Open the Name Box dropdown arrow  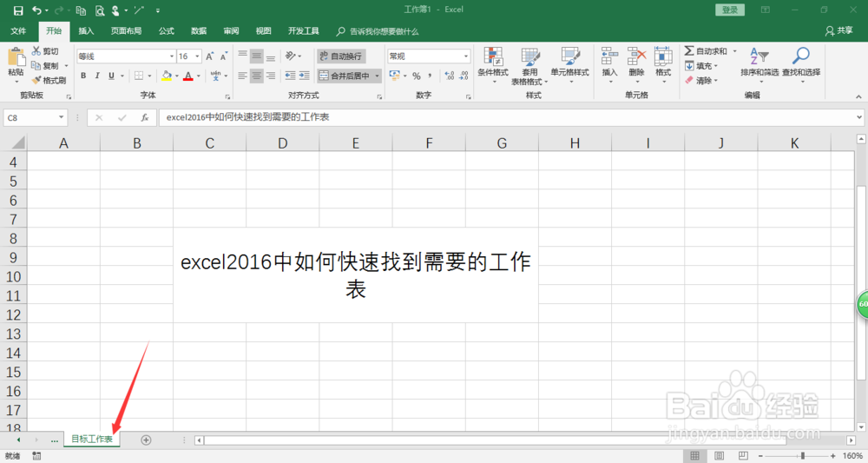(61, 117)
